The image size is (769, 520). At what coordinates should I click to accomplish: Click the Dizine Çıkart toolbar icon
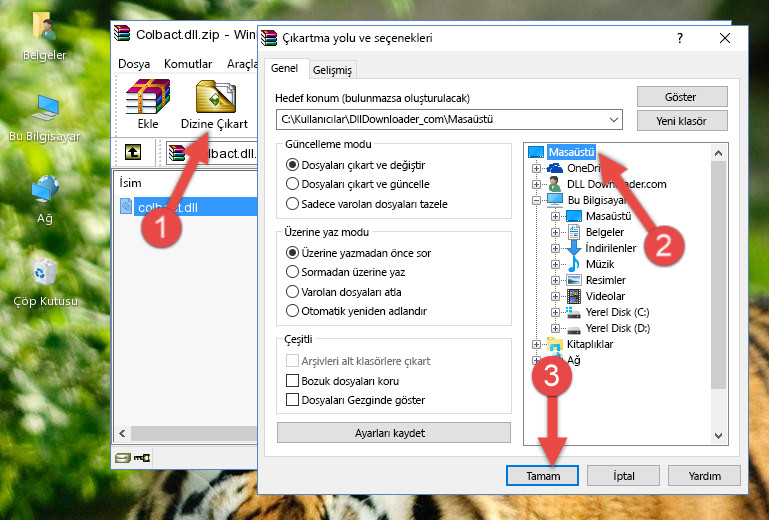coord(215,97)
